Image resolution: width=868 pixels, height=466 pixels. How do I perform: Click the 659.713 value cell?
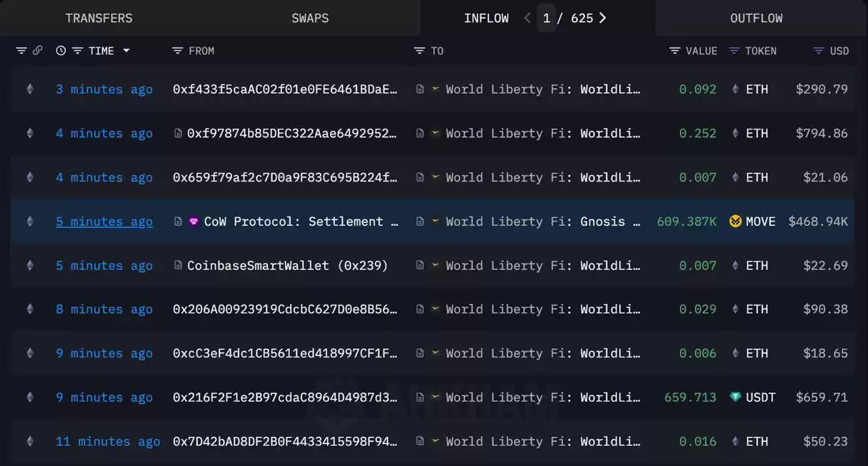pyautogui.click(x=690, y=397)
